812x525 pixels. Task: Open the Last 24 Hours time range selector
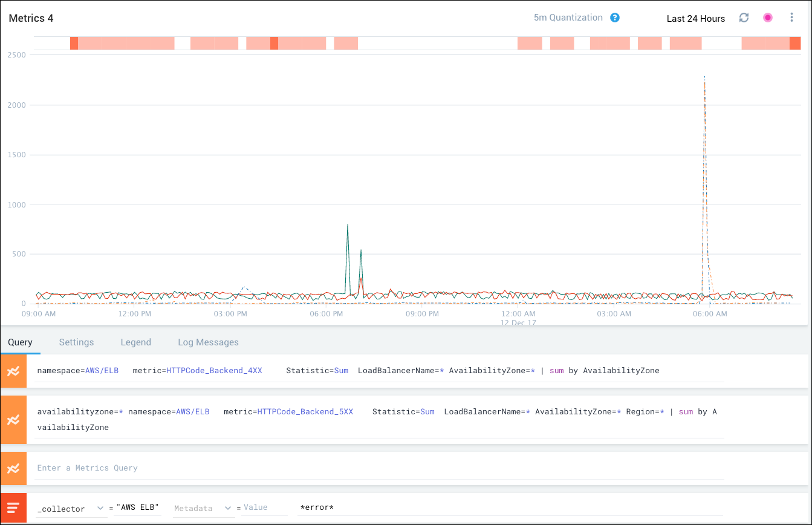(x=695, y=18)
